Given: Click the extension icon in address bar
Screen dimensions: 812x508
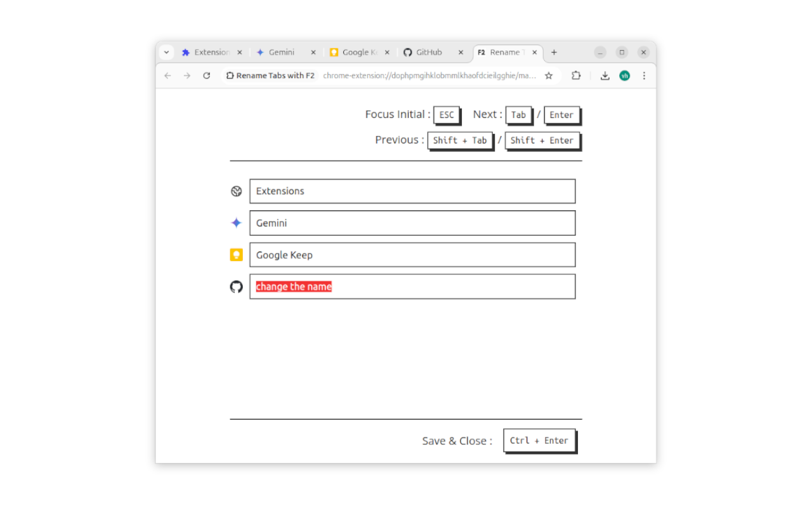Looking at the screenshot, I should [x=230, y=76].
